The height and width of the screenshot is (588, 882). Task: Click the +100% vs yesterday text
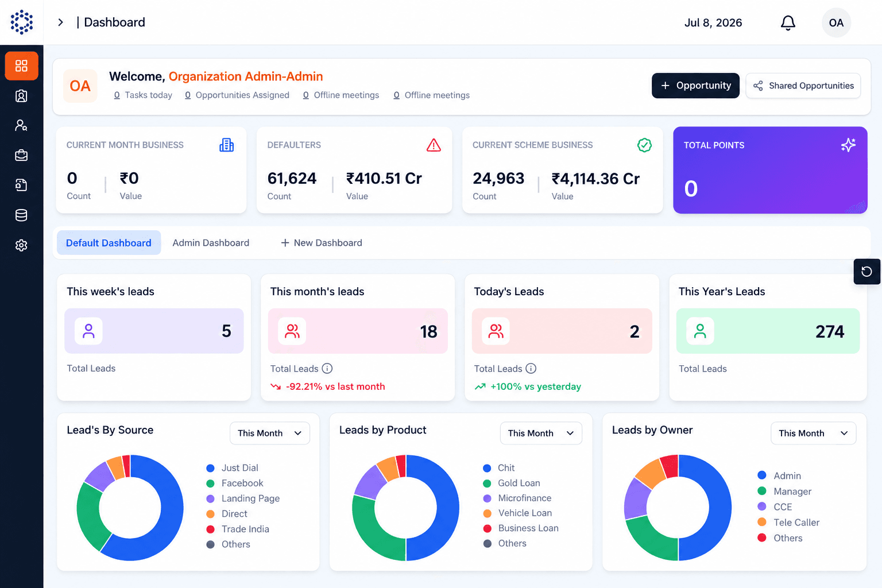coord(536,386)
